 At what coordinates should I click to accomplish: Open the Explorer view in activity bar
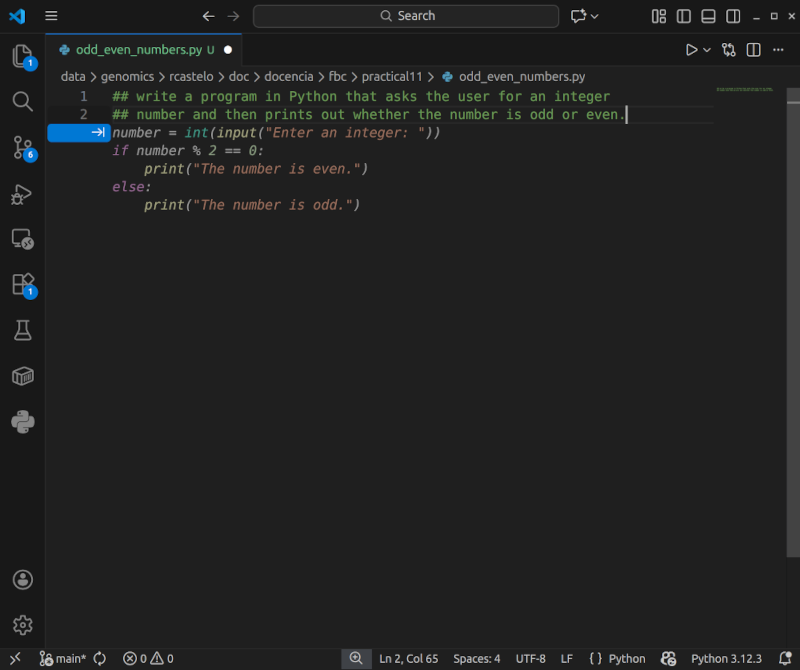point(22,57)
